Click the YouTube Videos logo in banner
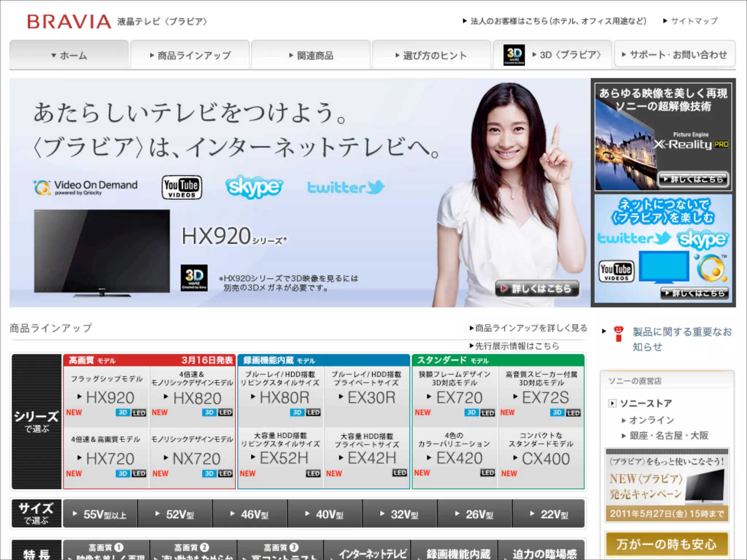Screen dimensions: 747x560 (182, 187)
